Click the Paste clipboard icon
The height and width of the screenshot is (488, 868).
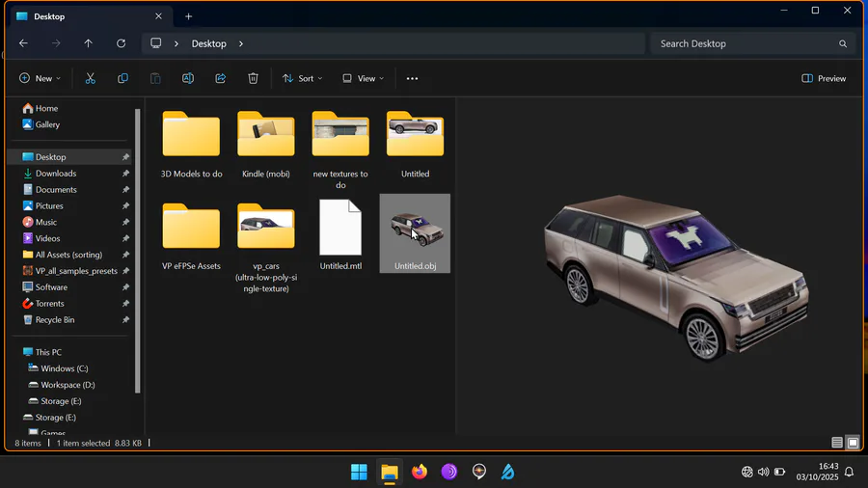pos(155,78)
